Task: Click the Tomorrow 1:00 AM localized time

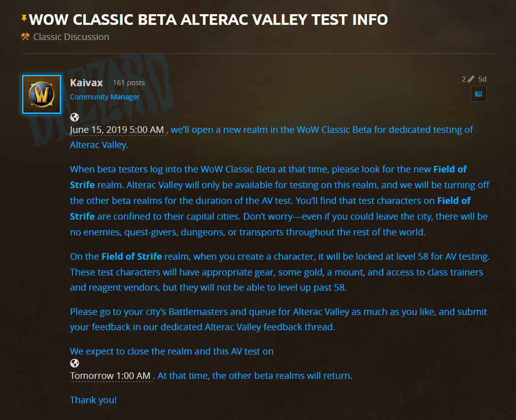Action: point(110,375)
